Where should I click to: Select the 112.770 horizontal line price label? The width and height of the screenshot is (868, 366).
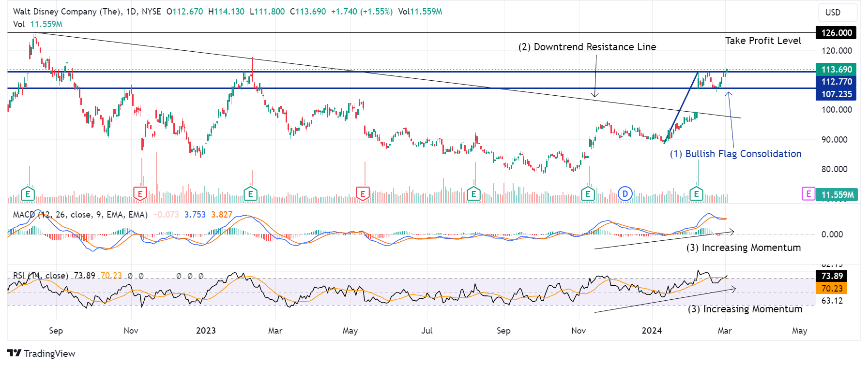point(836,82)
